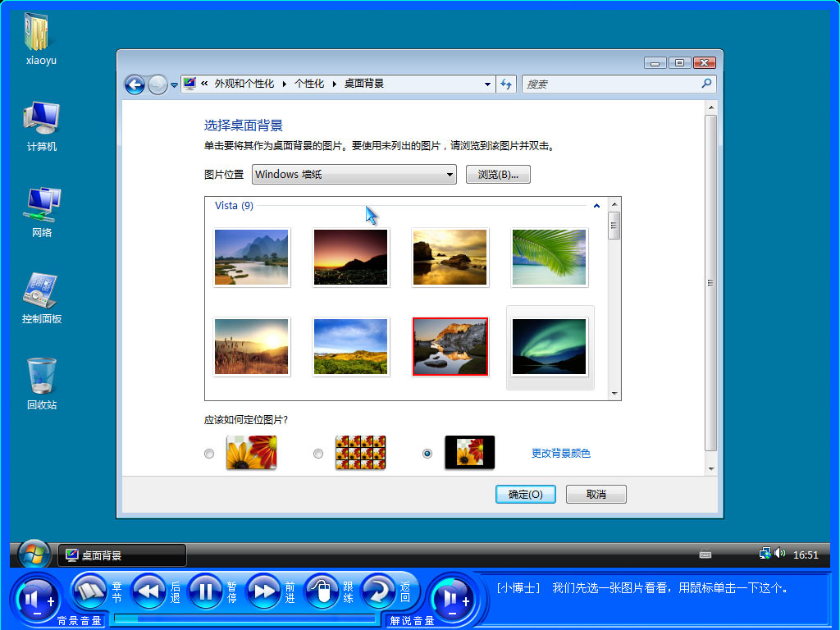Click the 浏览(B)... button

498,174
